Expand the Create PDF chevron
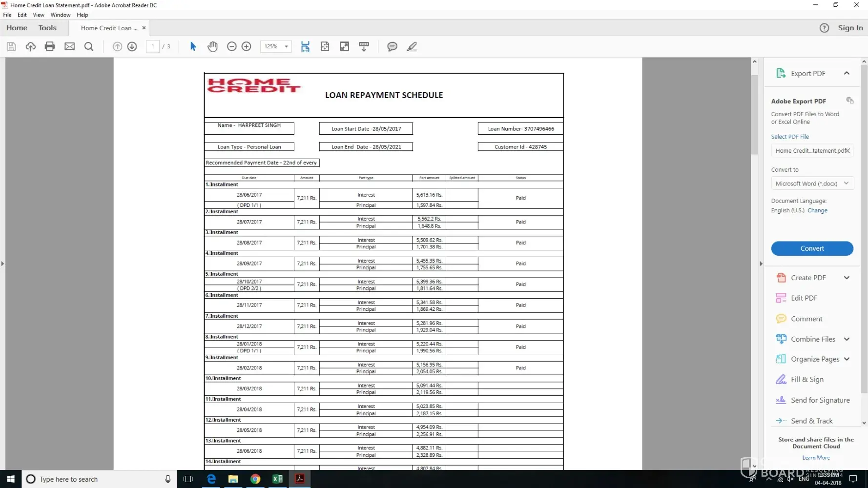The height and width of the screenshot is (488, 868). pyautogui.click(x=847, y=278)
